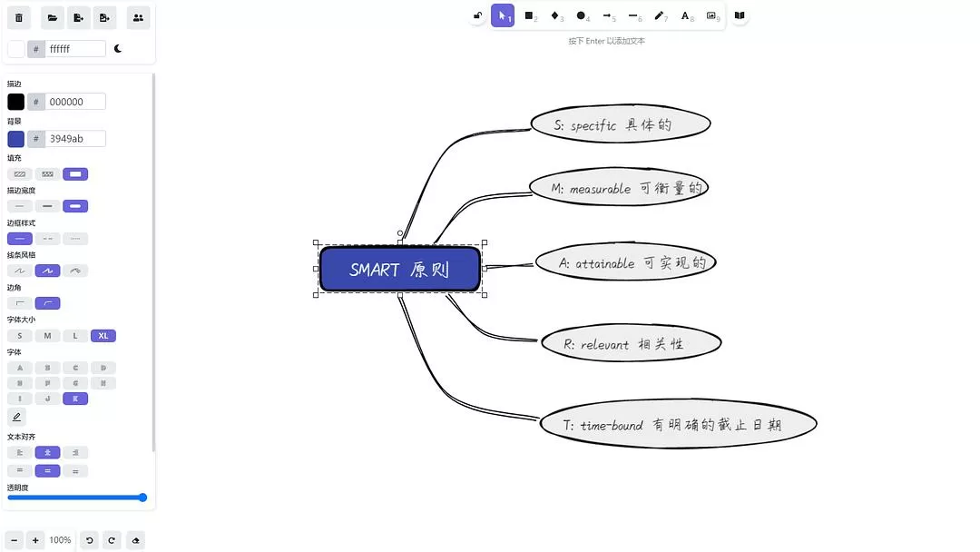Click the 透明度 opacity slider
The width and height of the screenshot is (980, 552).
[x=77, y=498]
